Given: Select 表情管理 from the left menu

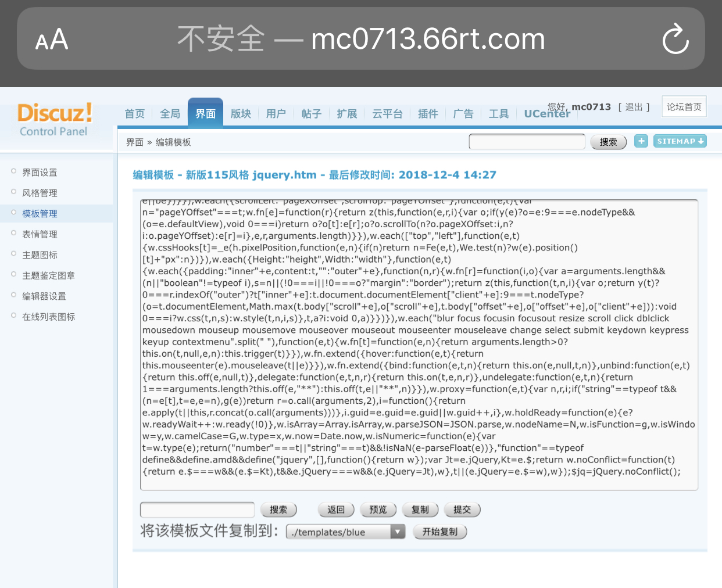Looking at the screenshot, I should coord(40,234).
